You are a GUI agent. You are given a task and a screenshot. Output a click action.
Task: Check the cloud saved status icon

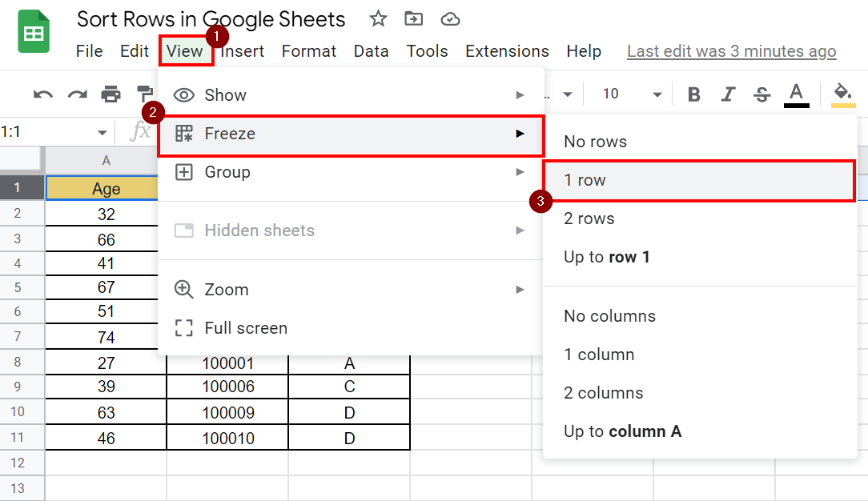(450, 19)
